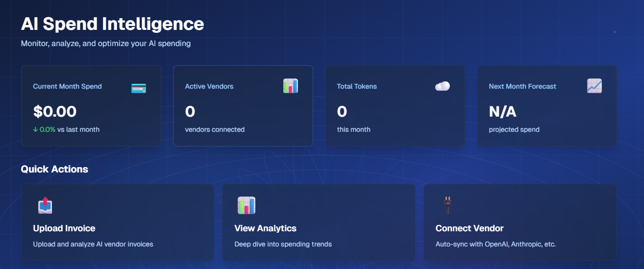The width and height of the screenshot is (644, 269).
Task: Click the bar chart icon in Active Vendors card
Action: coord(291,86)
